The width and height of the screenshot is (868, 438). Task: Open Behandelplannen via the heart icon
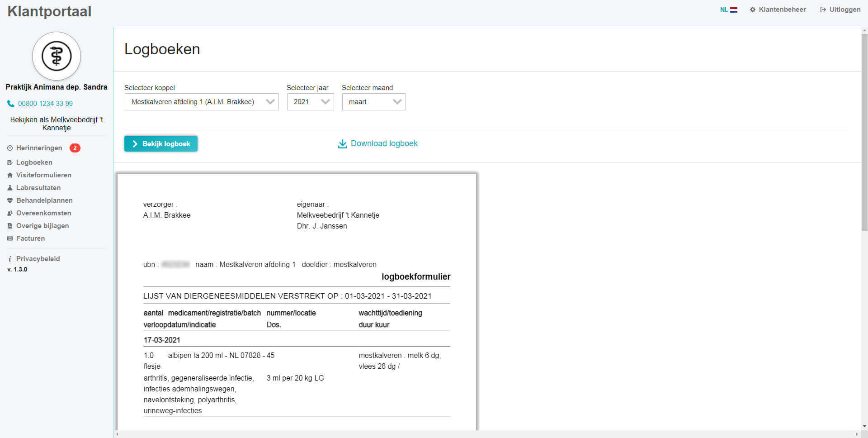(9, 200)
